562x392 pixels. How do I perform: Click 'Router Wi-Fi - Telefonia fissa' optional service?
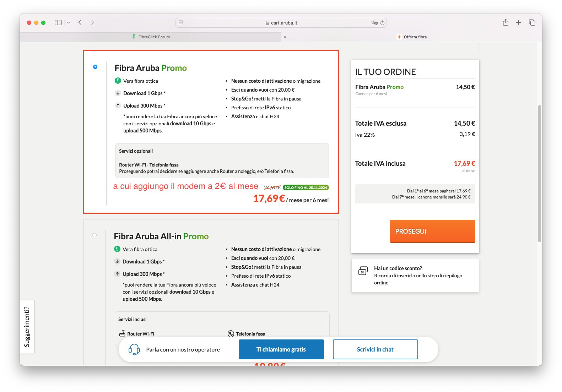point(149,165)
